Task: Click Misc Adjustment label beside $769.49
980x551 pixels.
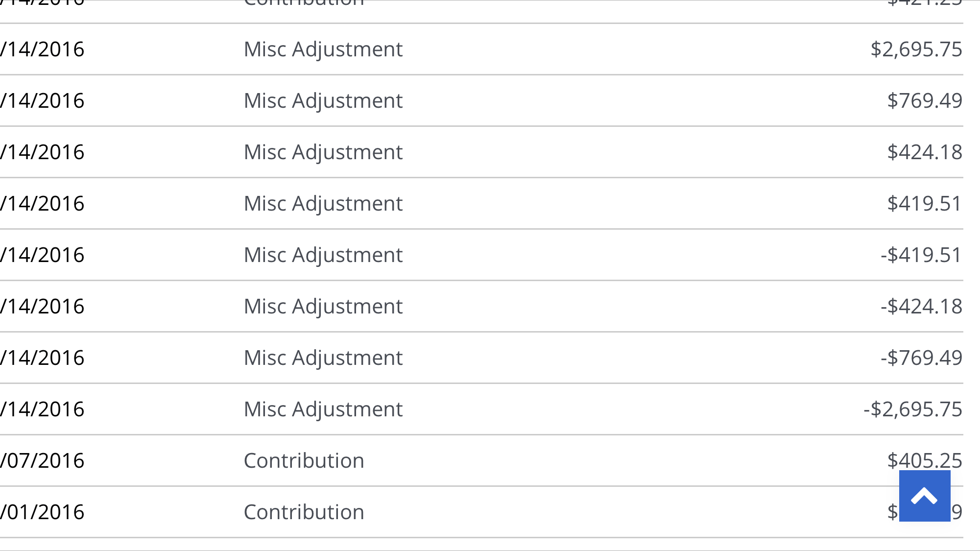Action: (323, 100)
